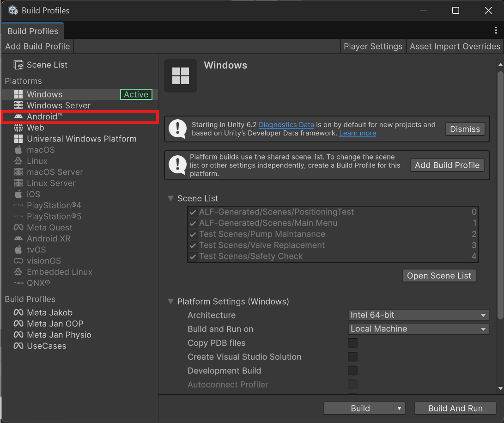The height and width of the screenshot is (423, 504).
Task: Toggle the Main Menu scene checkbox
Action: pos(193,223)
